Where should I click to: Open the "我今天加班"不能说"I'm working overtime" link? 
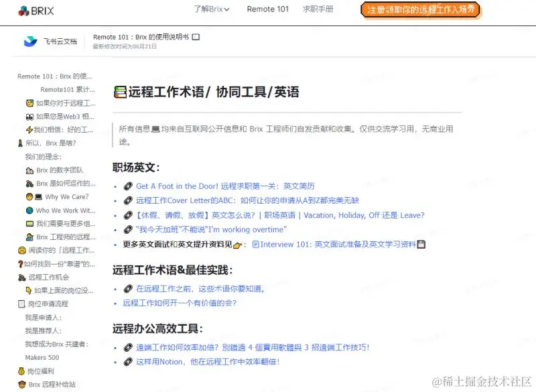coord(211,230)
